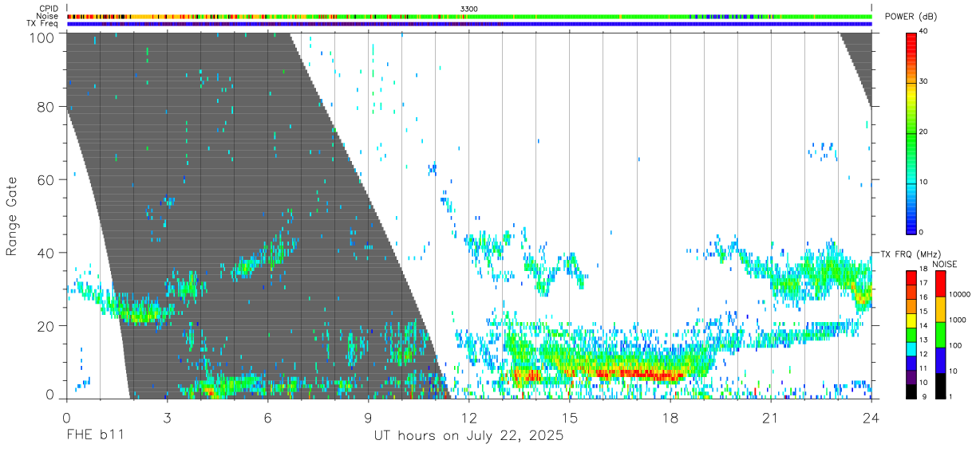Viewport: 980px width, 452px height.
Task: Select the NOISE legend title
Action: coord(945,264)
